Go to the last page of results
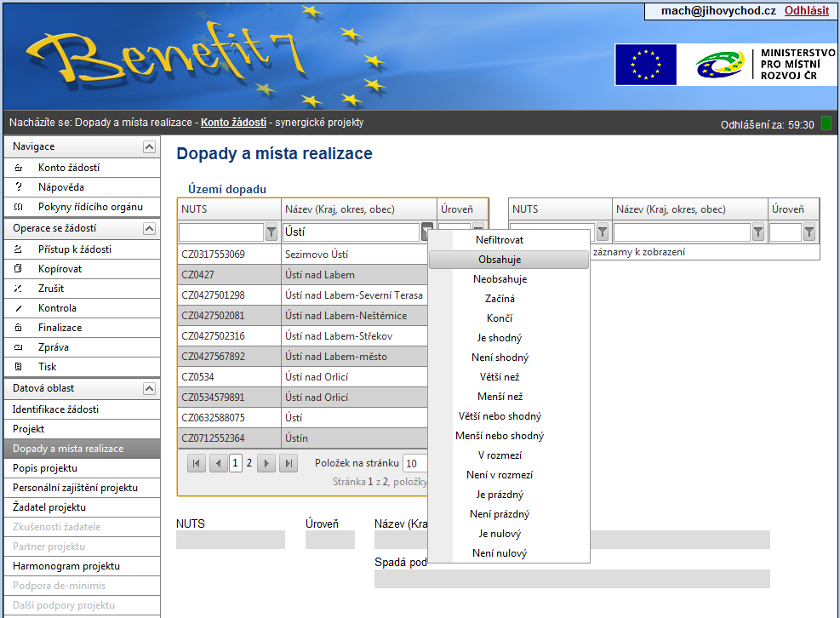 click(289, 463)
